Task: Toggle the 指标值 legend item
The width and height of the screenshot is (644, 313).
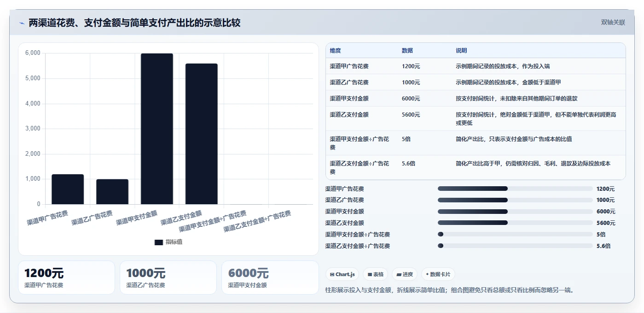Action: 168,242
